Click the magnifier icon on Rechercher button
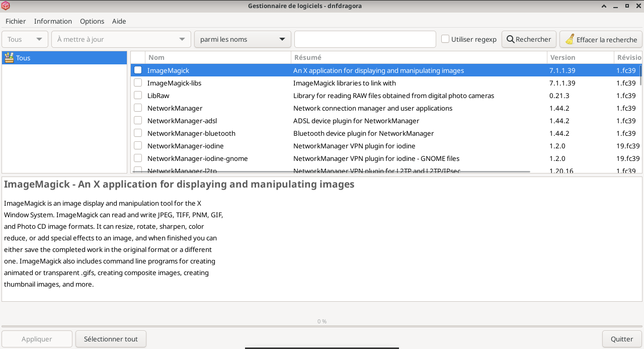Viewport: 644px width, 349px height. pos(510,39)
